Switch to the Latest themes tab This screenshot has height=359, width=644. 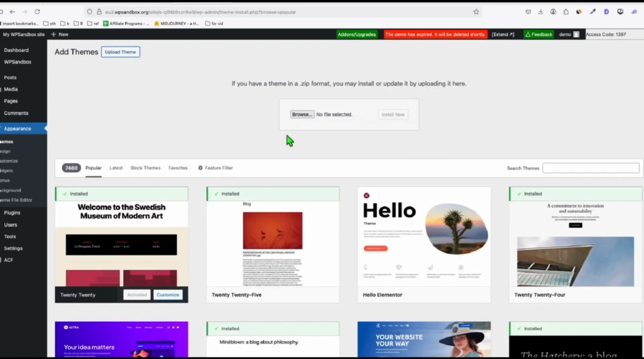[x=116, y=168]
